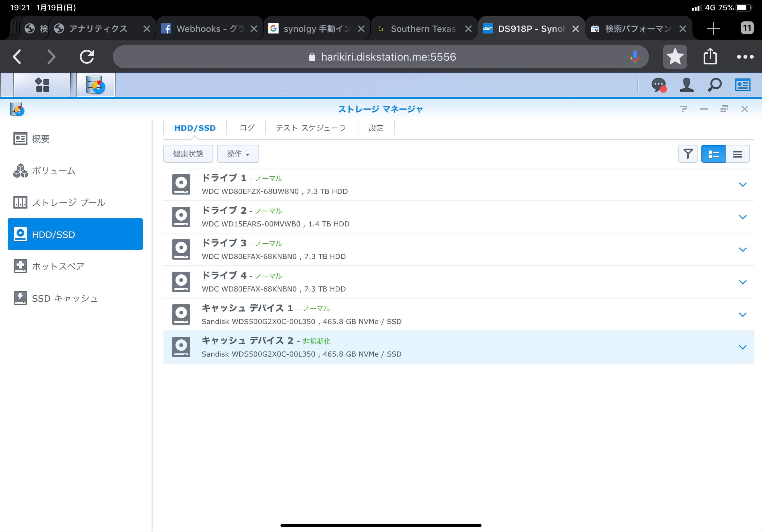762x532 pixels.
Task: Select the HDD/SSD tab
Action: pos(195,128)
